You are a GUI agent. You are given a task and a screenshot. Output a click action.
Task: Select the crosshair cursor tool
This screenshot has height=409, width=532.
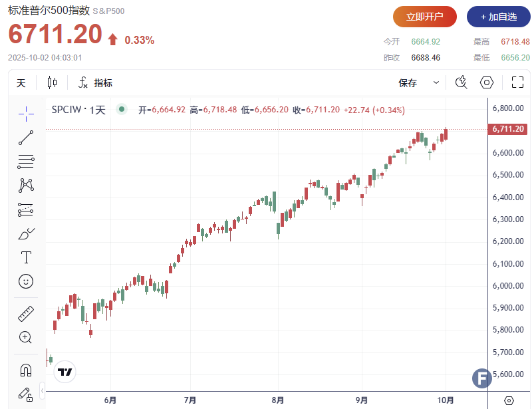tap(26, 114)
